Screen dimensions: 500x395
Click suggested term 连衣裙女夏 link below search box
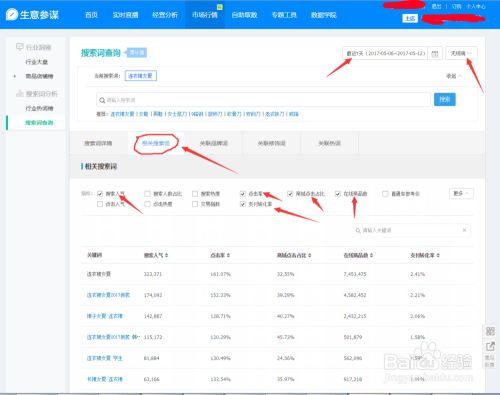[122, 114]
